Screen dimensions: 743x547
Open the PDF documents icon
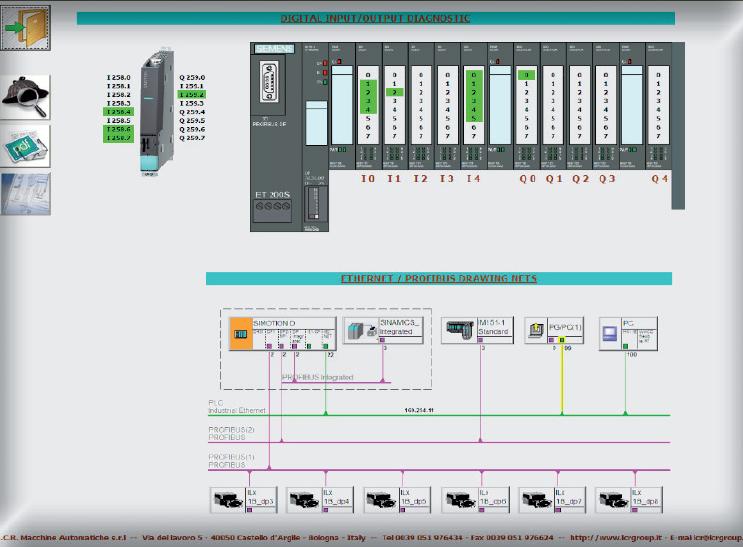(x=25, y=147)
